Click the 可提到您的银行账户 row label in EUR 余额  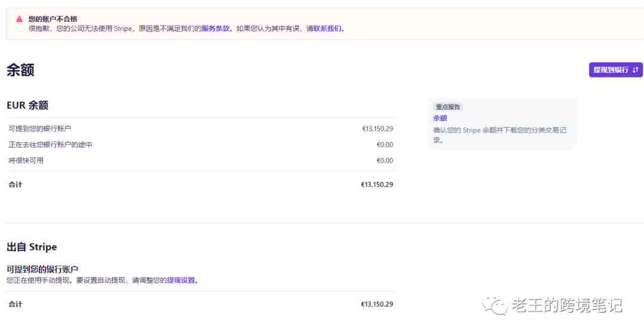coord(40,129)
